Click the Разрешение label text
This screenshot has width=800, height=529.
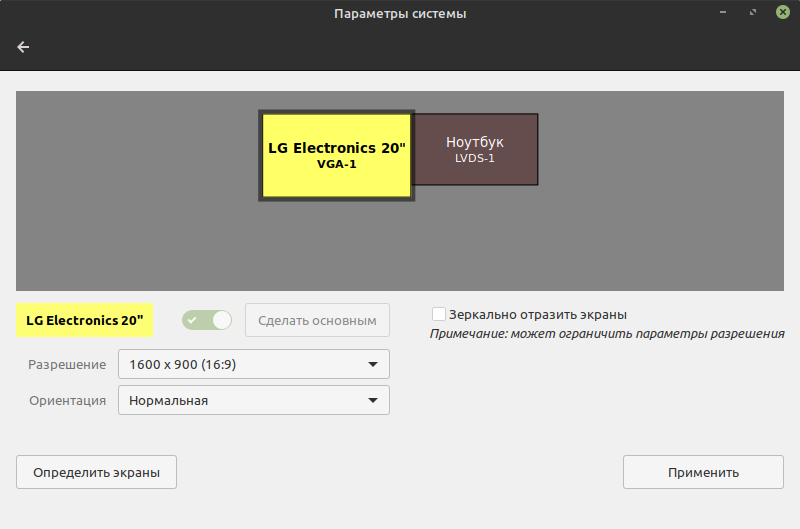67,365
